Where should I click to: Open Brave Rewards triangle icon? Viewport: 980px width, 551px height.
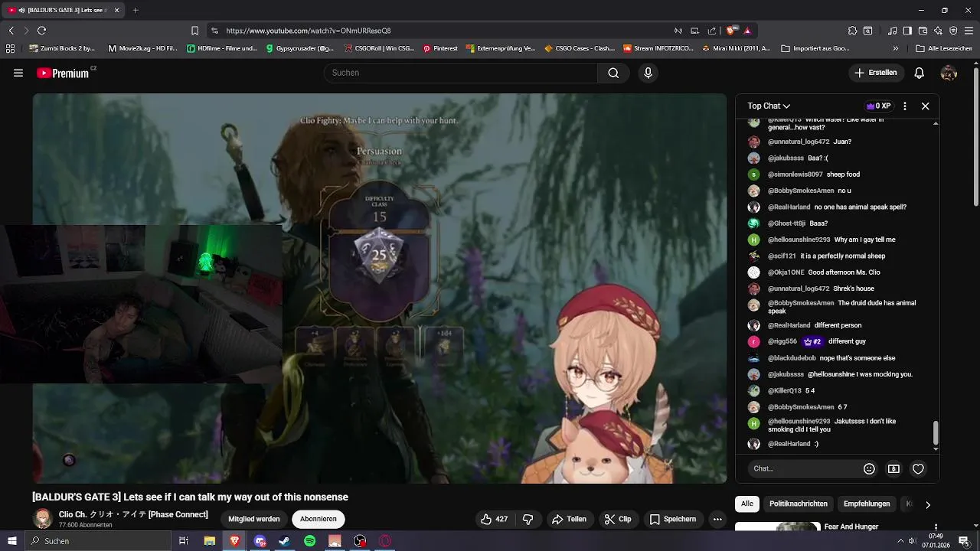coord(747,31)
